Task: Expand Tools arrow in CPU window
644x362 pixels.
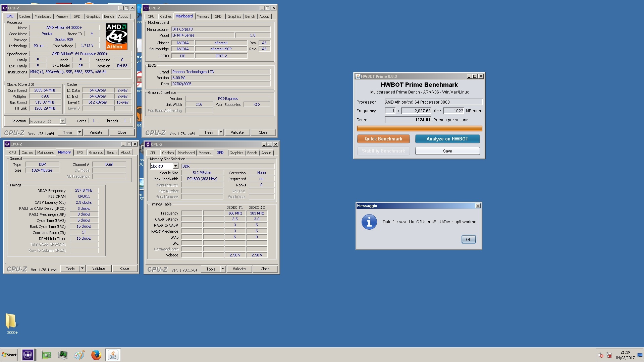Action: pyautogui.click(x=79, y=132)
